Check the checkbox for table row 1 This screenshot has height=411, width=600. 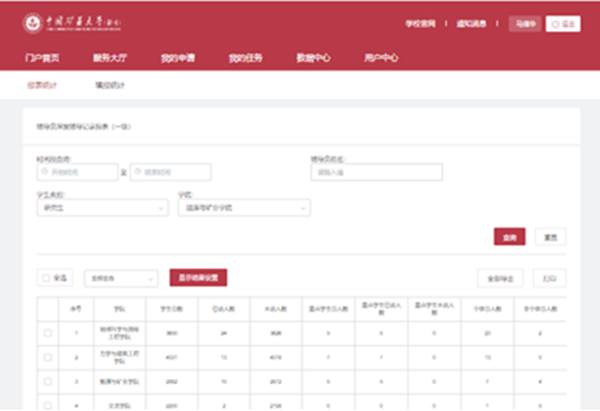[x=47, y=332]
